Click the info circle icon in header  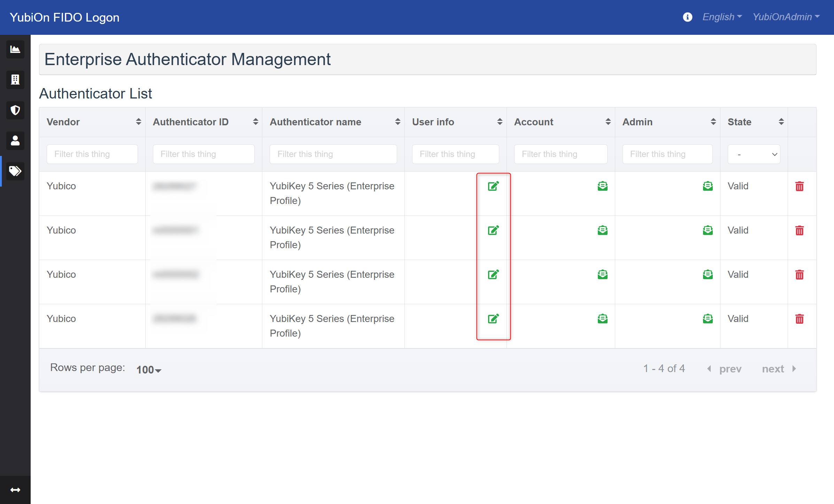coord(687,17)
